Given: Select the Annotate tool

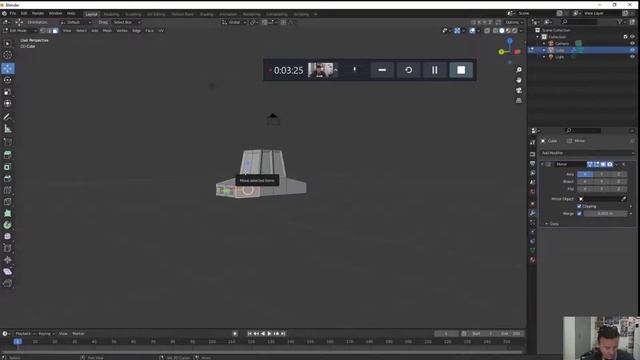Looking at the screenshot, I should click(7, 117).
